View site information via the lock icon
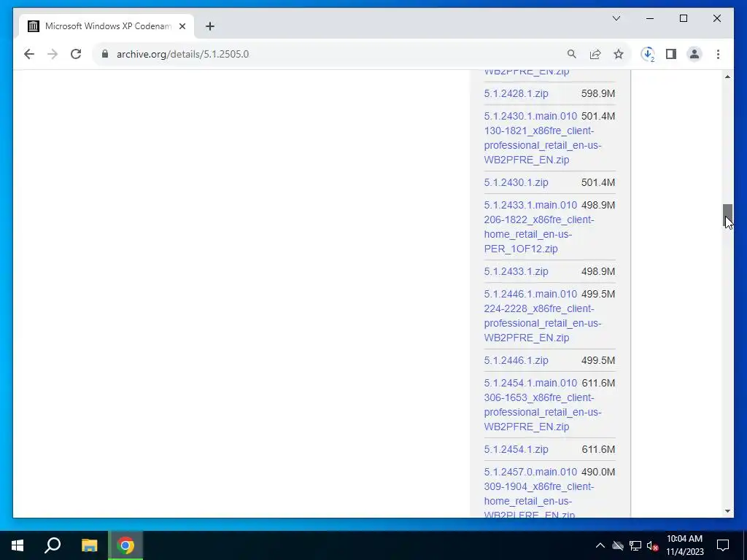 [x=105, y=54]
